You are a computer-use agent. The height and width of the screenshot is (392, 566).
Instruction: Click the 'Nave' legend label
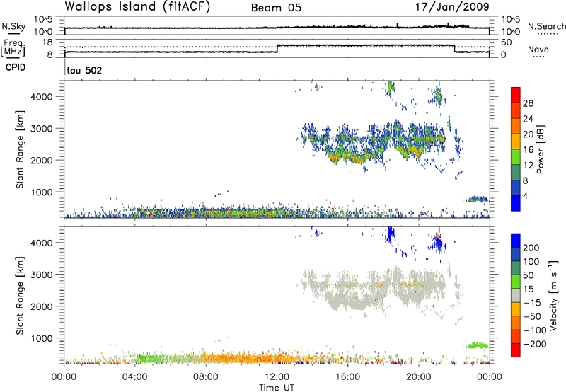[x=538, y=50]
